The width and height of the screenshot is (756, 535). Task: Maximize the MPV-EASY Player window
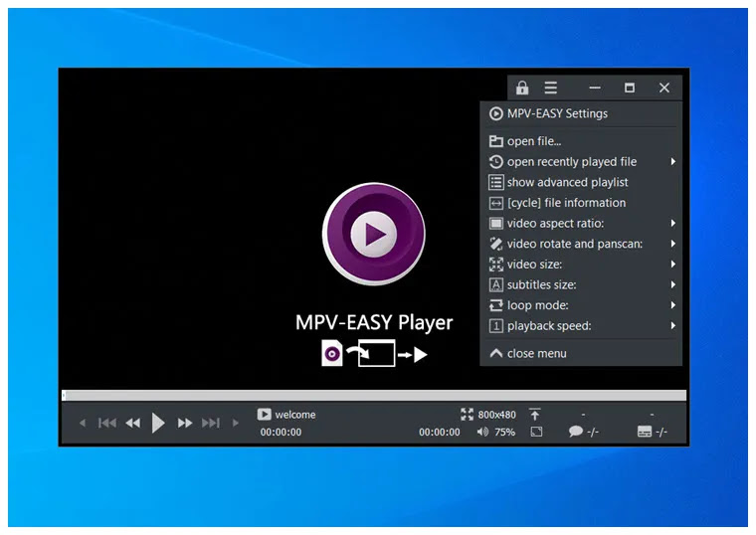630,88
